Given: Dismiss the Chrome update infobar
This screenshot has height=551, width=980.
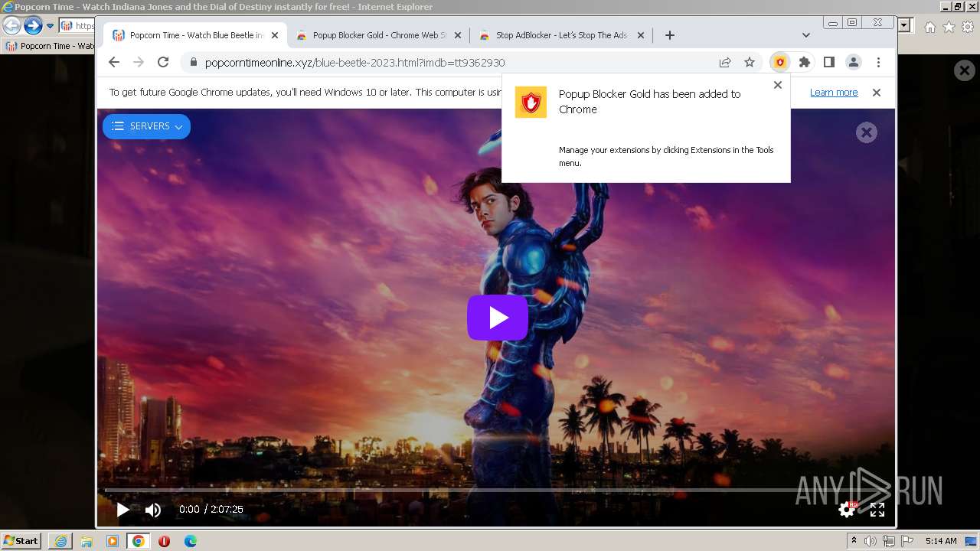Looking at the screenshot, I should tap(877, 93).
